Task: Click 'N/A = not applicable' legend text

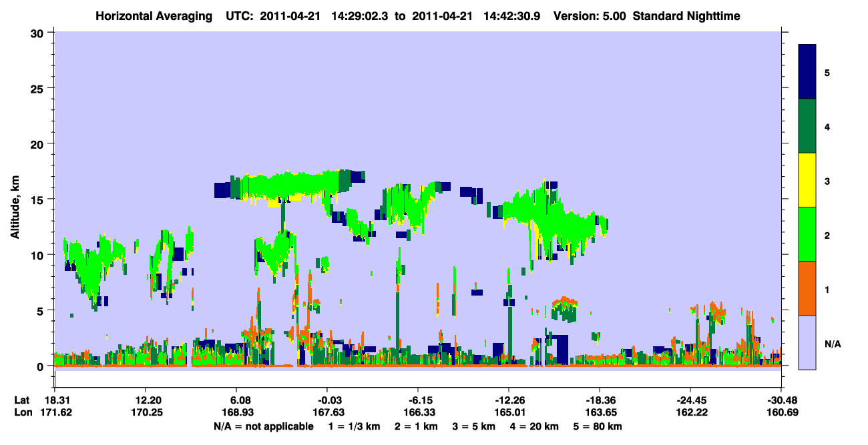Action: click(263, 426)
